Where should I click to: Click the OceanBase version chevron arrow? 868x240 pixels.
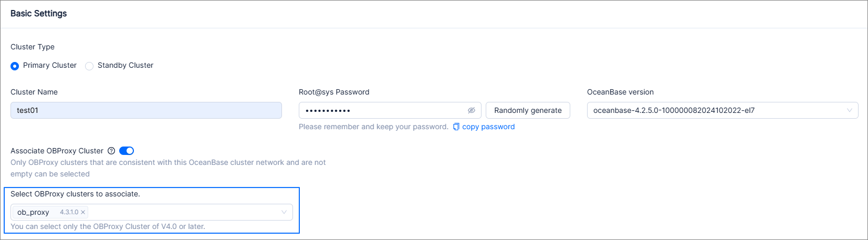849,110
